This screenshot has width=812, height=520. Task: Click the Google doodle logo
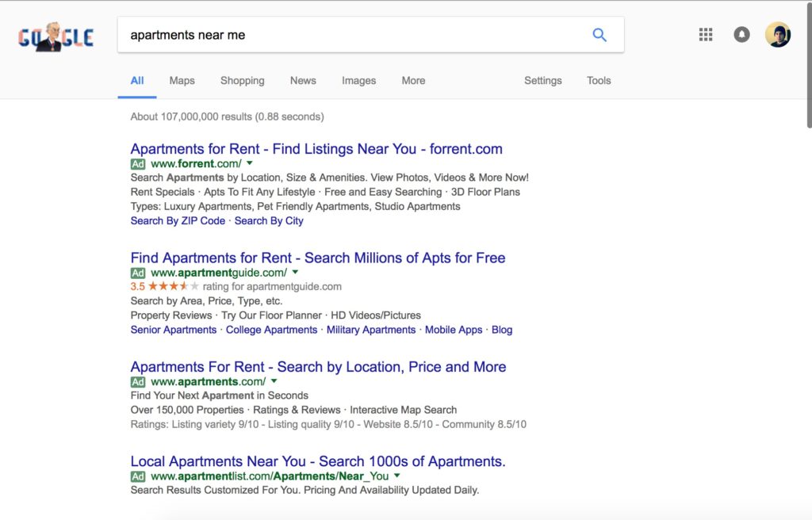pyautogui.click(x=56, y=36)
